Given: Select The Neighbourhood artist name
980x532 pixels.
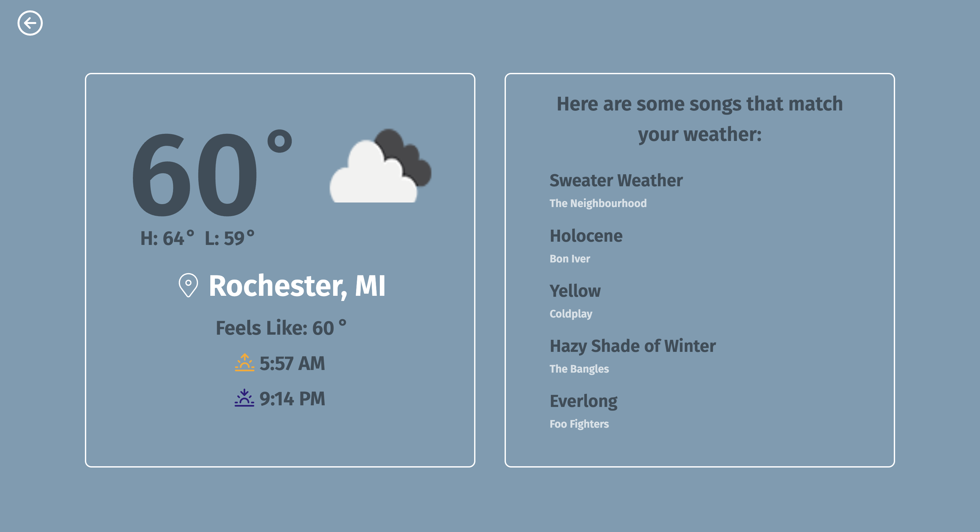Looking at the screenshot, I should (x=598, y=203).
